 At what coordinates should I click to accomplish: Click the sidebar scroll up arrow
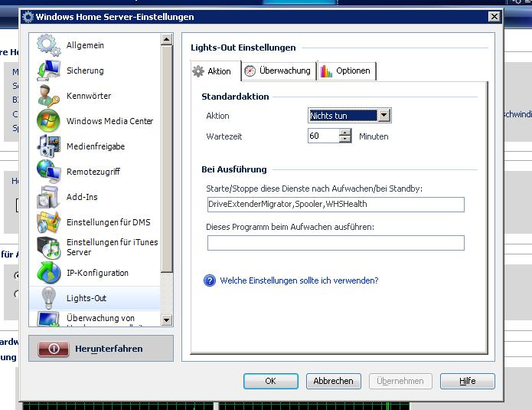point(166,40)
